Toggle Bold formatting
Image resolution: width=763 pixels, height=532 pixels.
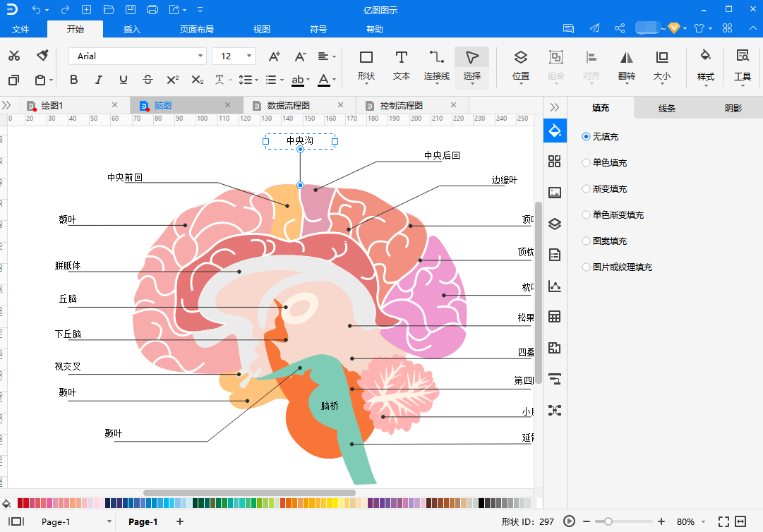pos(74,80)
